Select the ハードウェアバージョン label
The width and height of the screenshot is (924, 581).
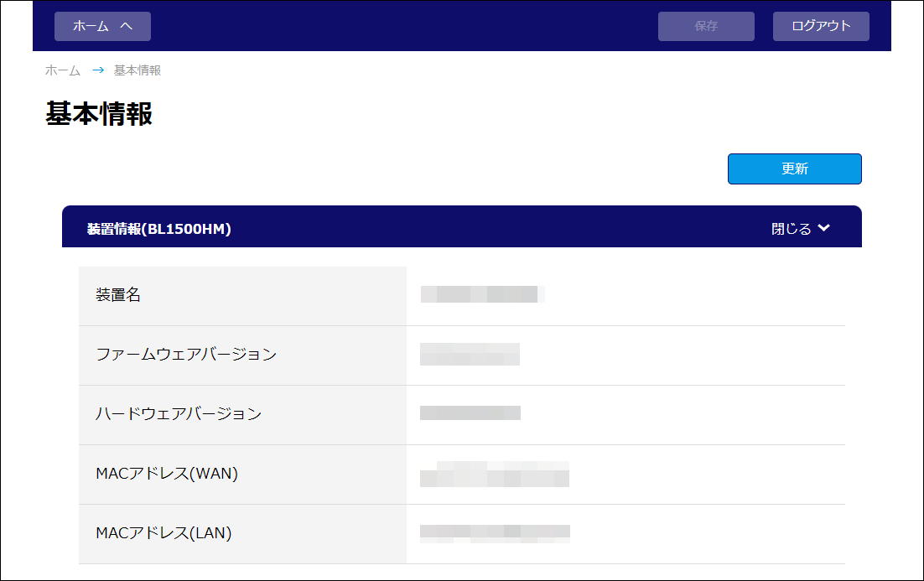coord(179,414)
